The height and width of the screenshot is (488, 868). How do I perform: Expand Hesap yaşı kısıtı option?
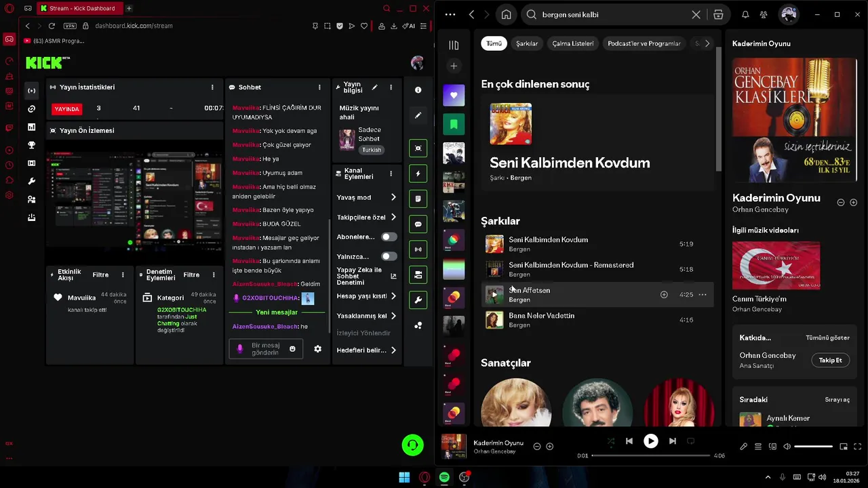366,296
